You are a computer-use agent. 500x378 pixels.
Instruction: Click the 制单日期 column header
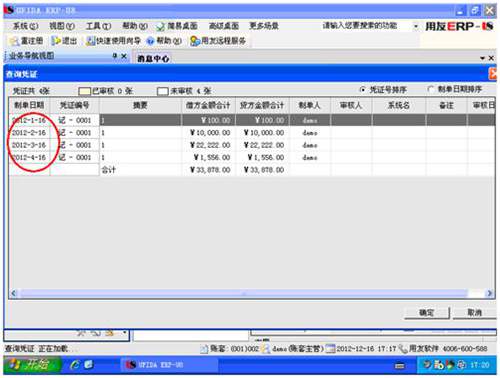pos(29,105)
